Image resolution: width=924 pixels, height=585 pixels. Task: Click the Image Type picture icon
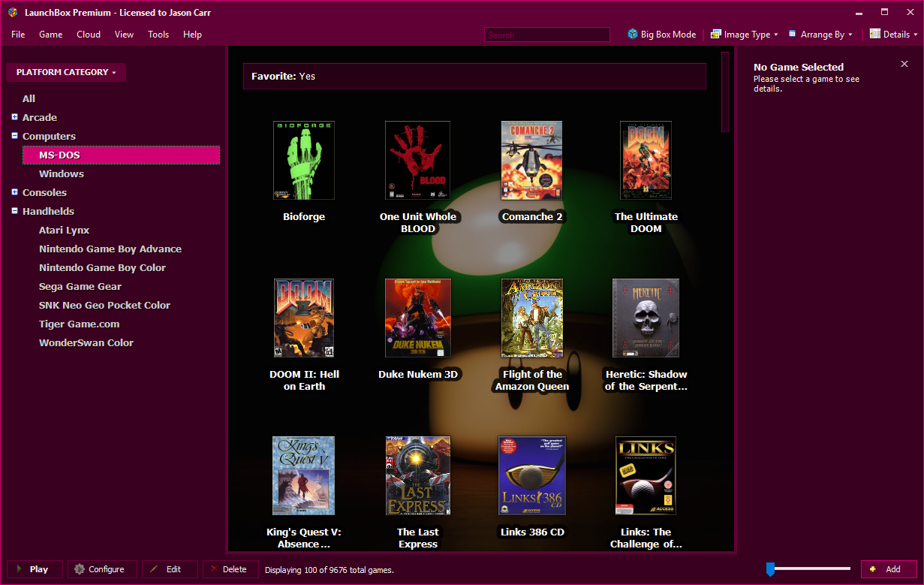click(716, 34)
